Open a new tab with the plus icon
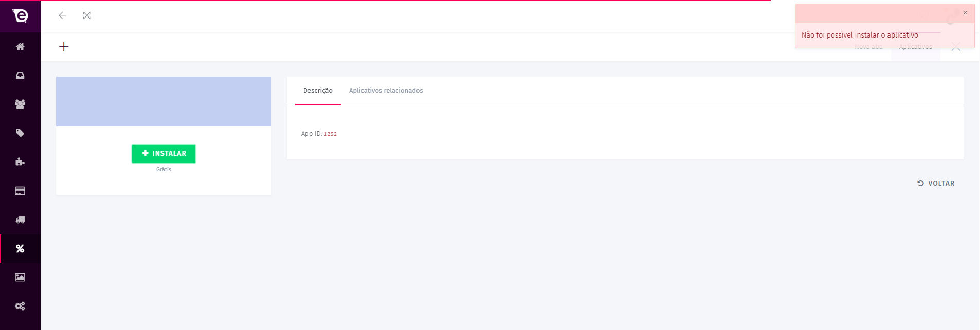Image resolution: width=980 pixels, height=330 pixels. (64, 47)
